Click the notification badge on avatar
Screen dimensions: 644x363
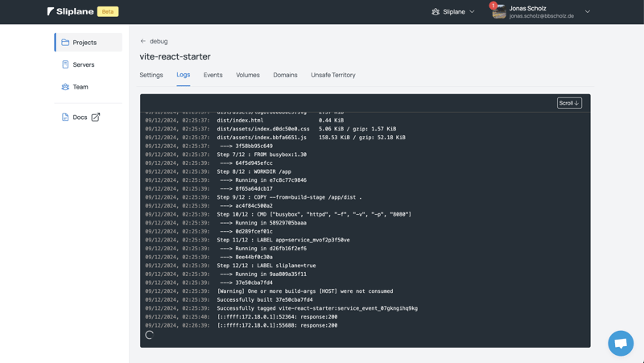[x=493, y=6]
